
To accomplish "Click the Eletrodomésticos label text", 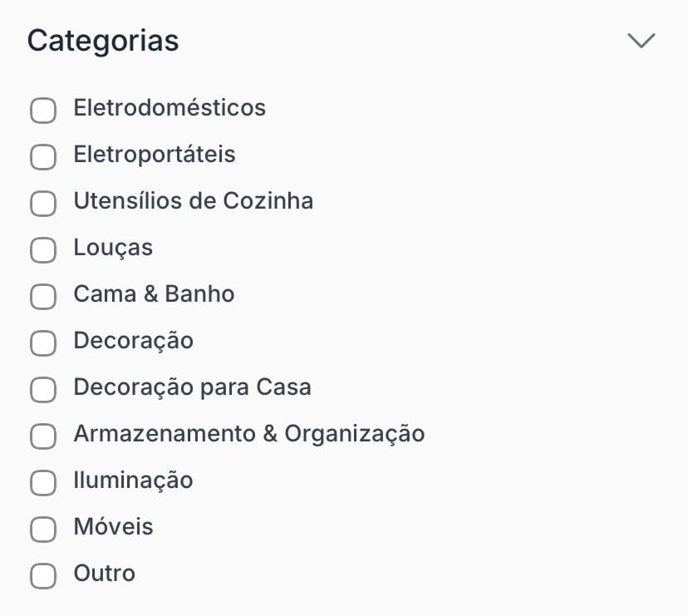I will pos(170,108).
